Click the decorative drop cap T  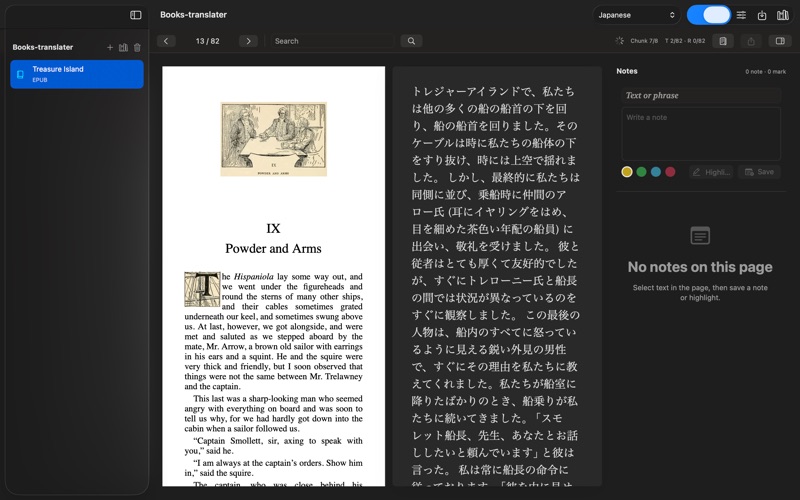(x=203, y=289)
